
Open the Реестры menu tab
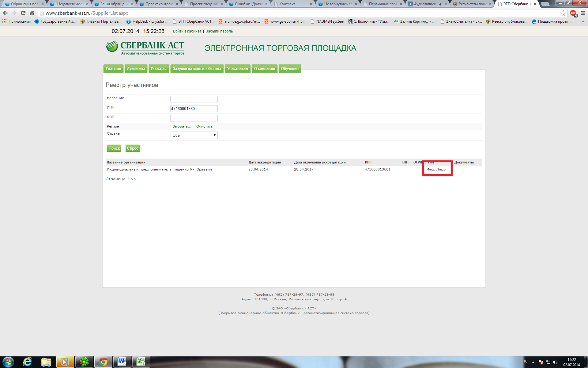(x=159, y=69)
